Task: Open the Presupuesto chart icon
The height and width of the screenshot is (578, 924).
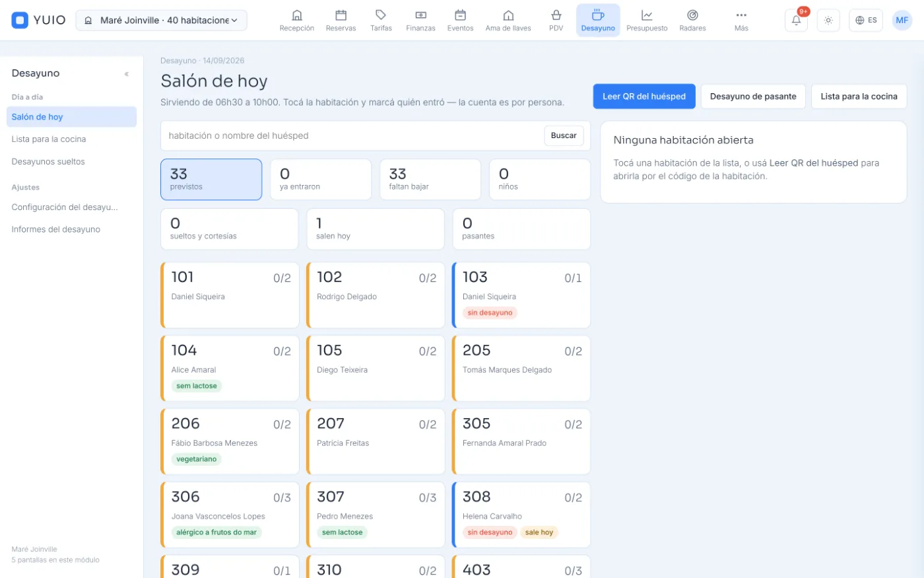Action: (647, 20)
